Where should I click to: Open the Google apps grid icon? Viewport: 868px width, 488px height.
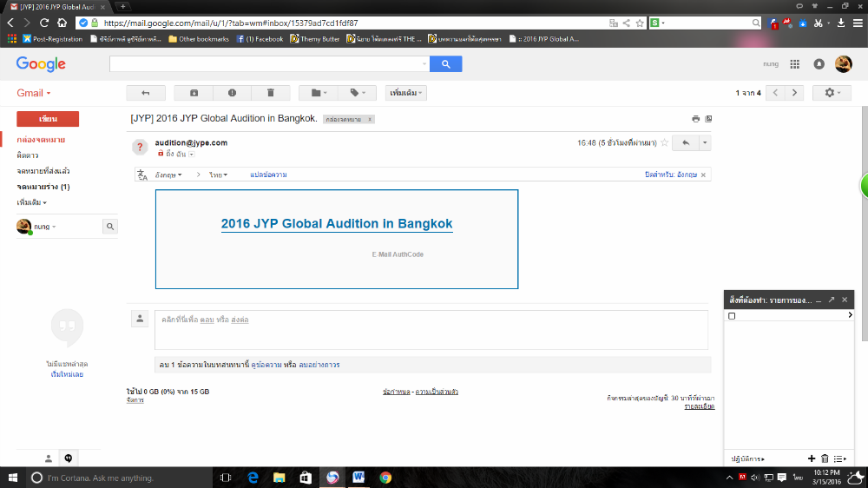pos(795,64)
